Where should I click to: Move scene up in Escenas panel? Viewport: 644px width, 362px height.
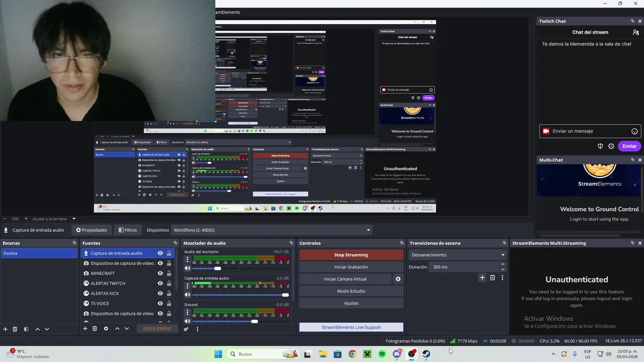(x=37, y=329)
